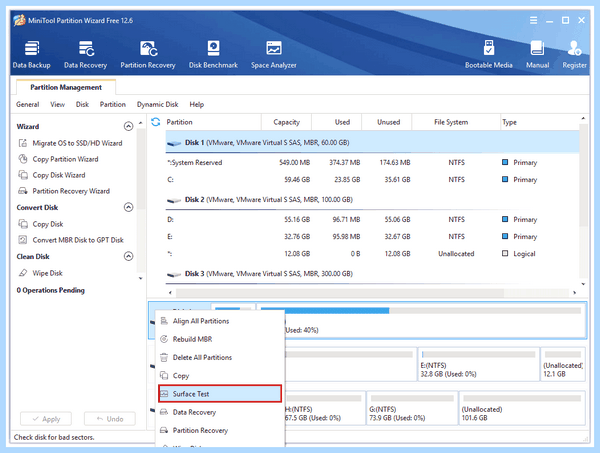Choose Rebuild MBR from the context menu
The height and width of the screenshot is (453, 600).
(220, 339)
